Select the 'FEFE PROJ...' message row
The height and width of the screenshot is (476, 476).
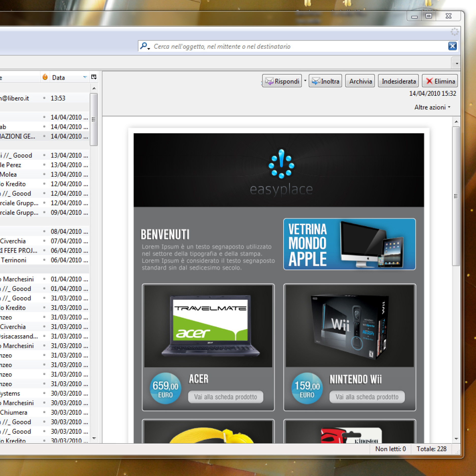pos(44,251)
